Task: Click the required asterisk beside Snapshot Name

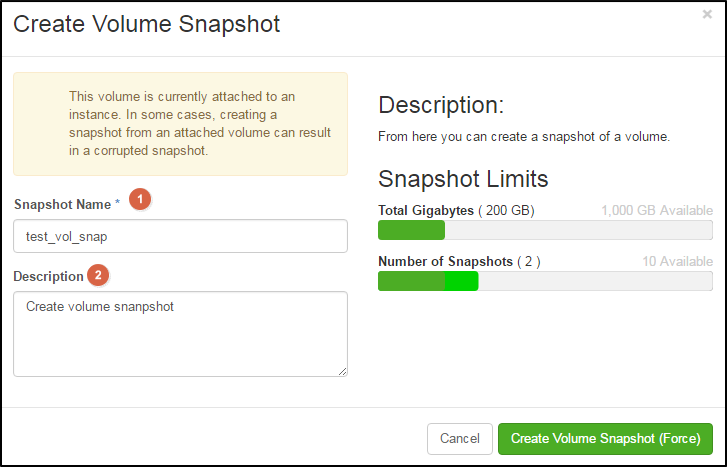Action: pyautogui.click(x=117, y=203)
